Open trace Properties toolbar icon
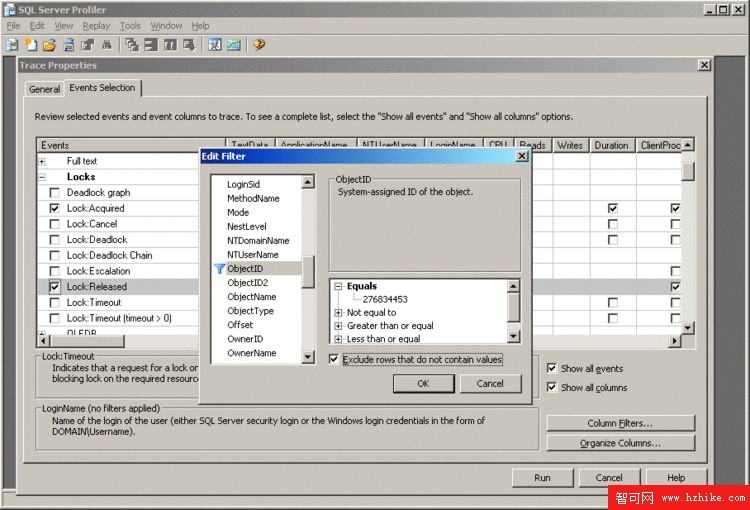 click(x=88, y=45)
